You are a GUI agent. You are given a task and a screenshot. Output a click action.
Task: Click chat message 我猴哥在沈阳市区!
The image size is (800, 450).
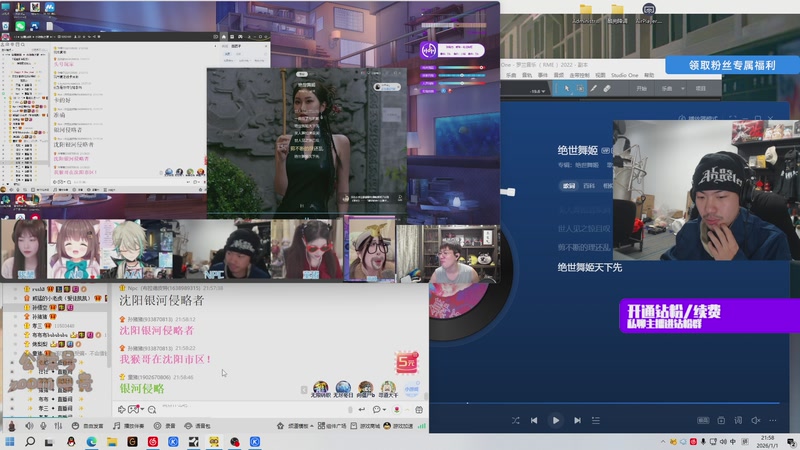165,359
